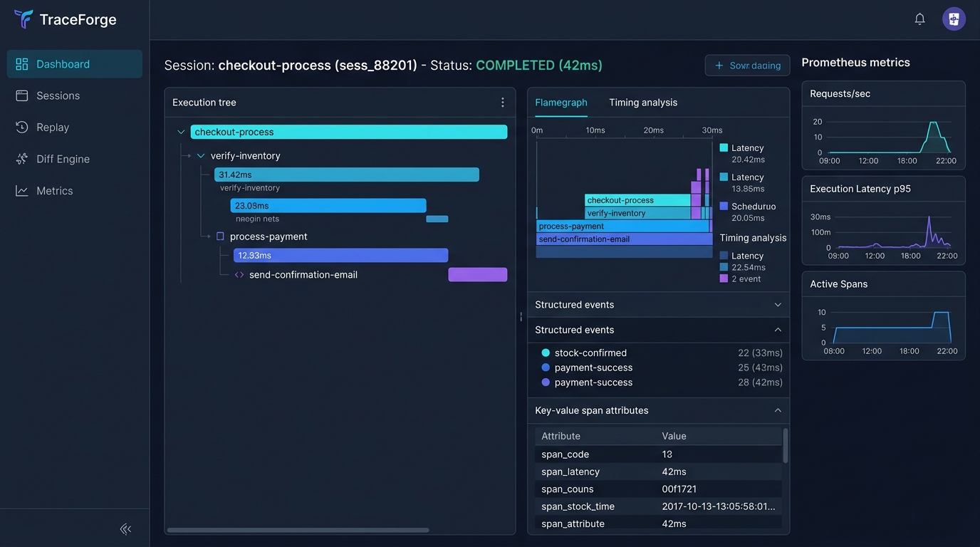Click Scheduruo 20.05ms legend swatch

pos(724,206)
